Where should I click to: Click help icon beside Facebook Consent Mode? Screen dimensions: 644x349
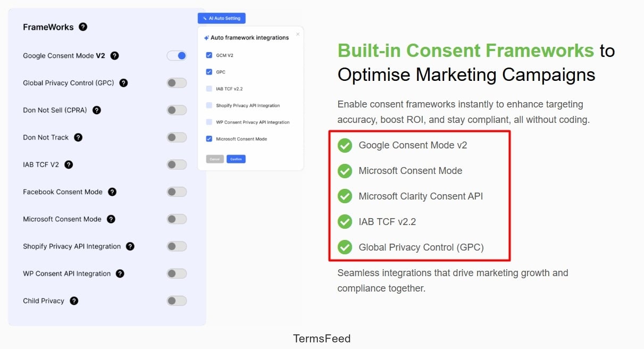tap(112, 192)
